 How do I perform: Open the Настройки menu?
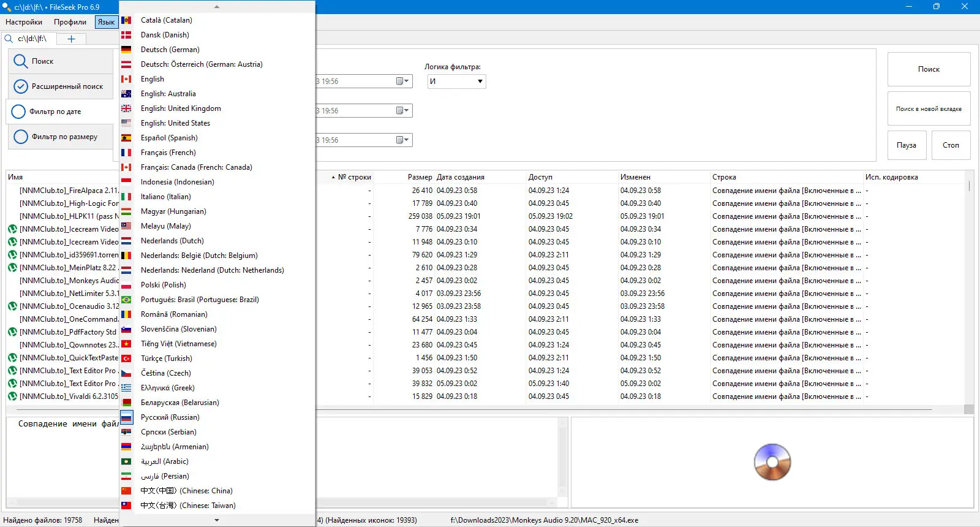[x=24, y=22]
